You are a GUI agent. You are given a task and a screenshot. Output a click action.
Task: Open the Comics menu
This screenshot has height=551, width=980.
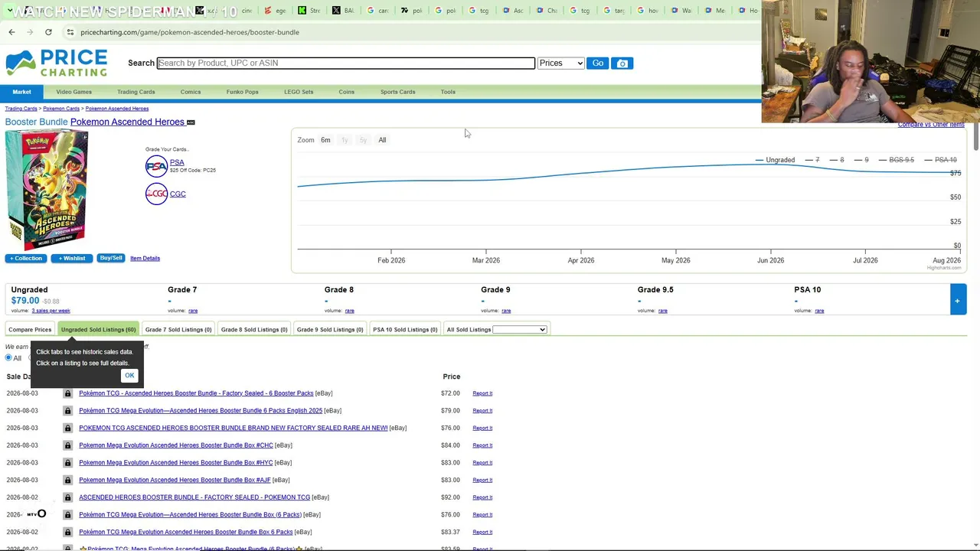(191, 92)
